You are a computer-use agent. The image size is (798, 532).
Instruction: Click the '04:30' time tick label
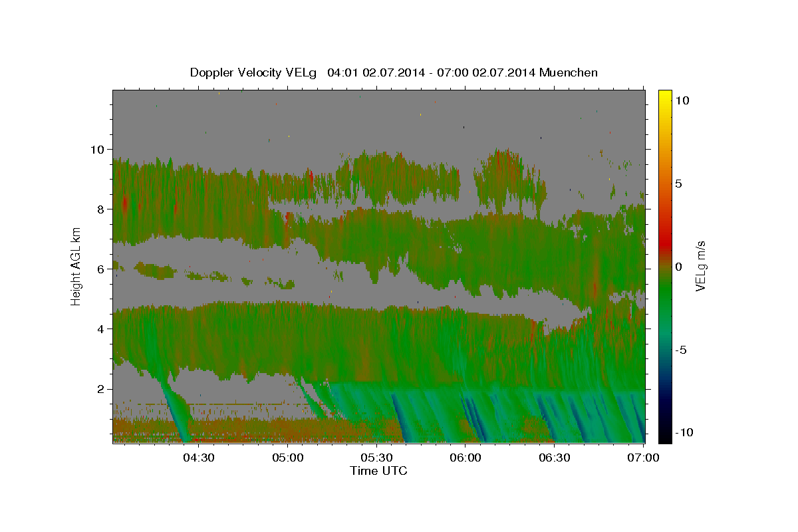pos(199,458)
